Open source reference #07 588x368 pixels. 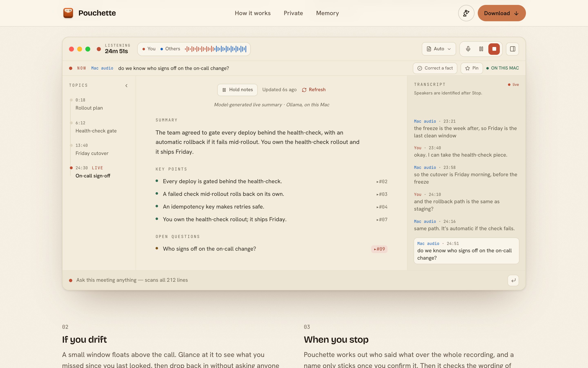[x=382, y=220]
